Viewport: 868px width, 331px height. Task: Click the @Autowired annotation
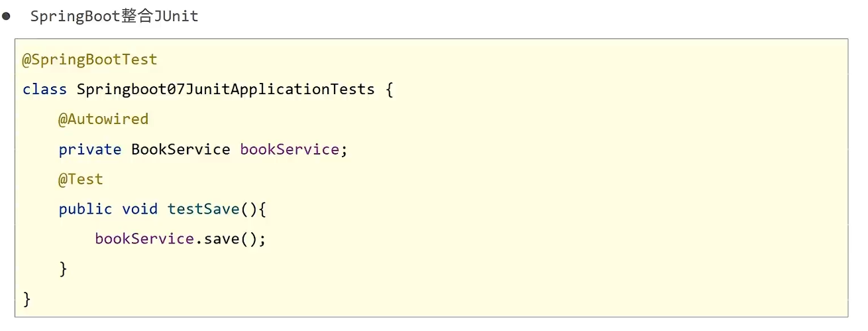(x=103, y=119)
